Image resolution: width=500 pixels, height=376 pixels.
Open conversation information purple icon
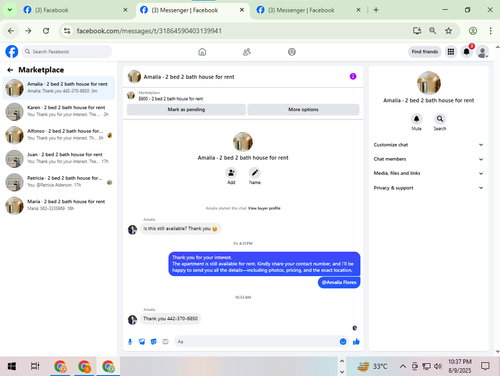coord(353,76)
